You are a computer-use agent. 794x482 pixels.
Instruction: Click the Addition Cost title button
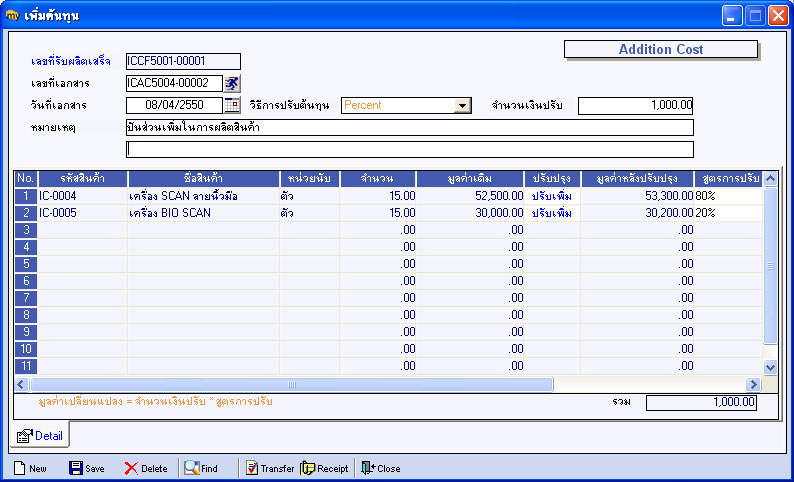click(x=661, y=50)
